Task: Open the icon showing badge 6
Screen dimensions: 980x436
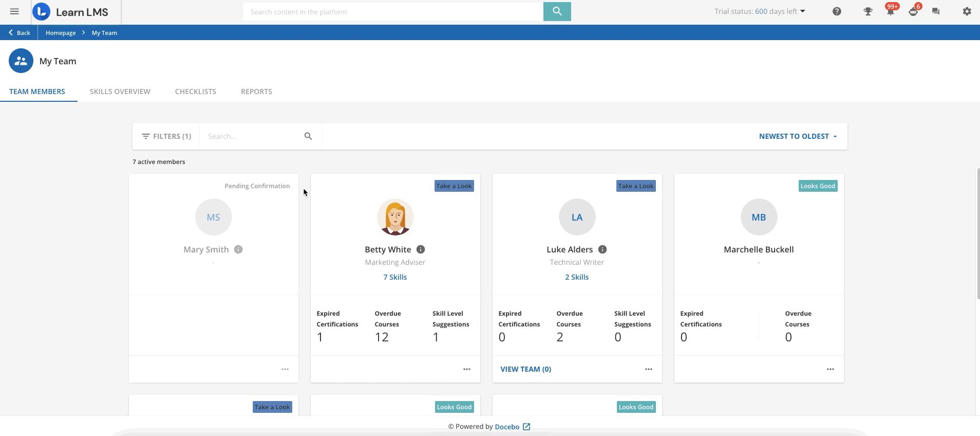Action: (914, 10)
